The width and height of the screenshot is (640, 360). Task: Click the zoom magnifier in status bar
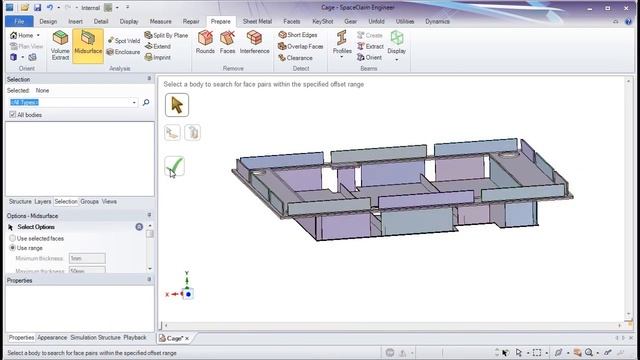tap(589, 352)
